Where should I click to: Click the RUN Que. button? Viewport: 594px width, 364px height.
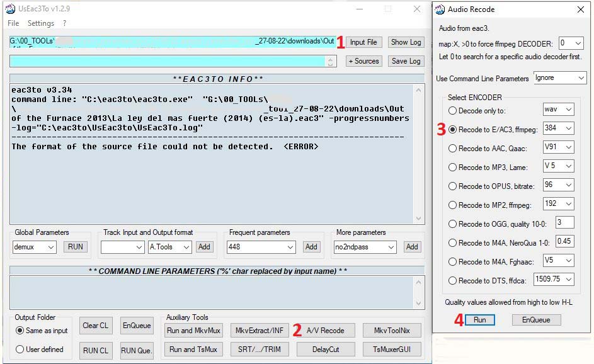pyautogui.click(x=137, y=350)
